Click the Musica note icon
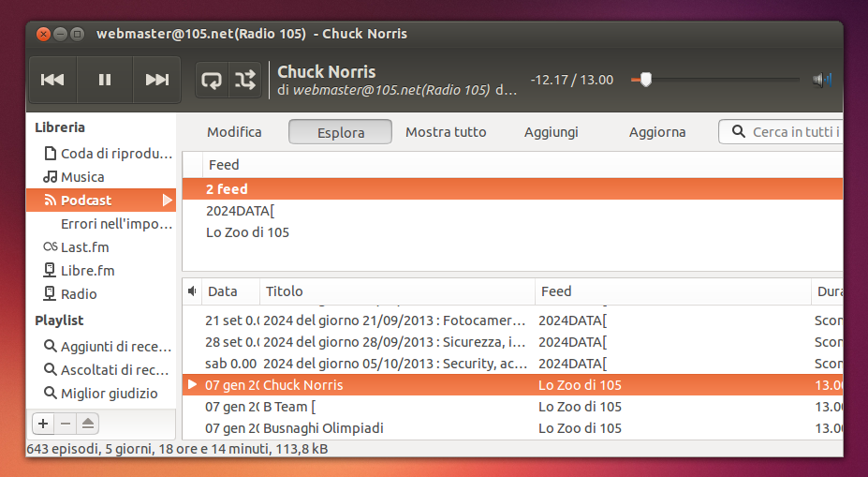The image size is (868, 477). [50, 177]
